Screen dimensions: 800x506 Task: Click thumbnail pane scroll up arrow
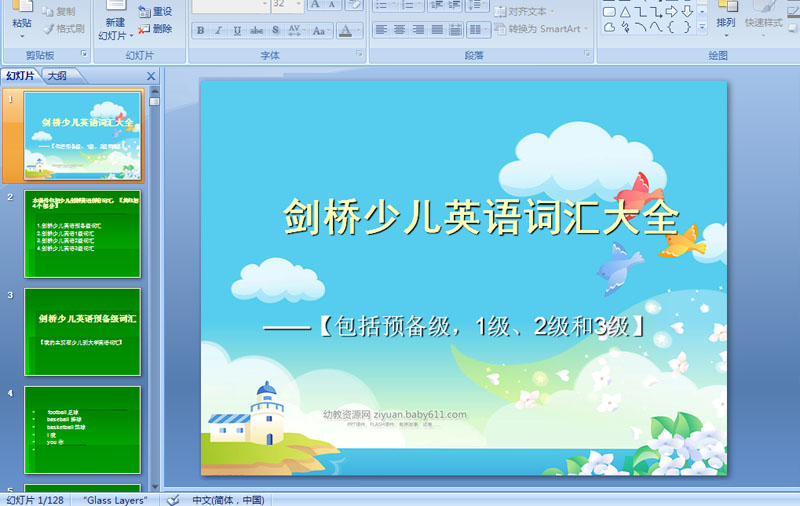click(x=155, y=91)
